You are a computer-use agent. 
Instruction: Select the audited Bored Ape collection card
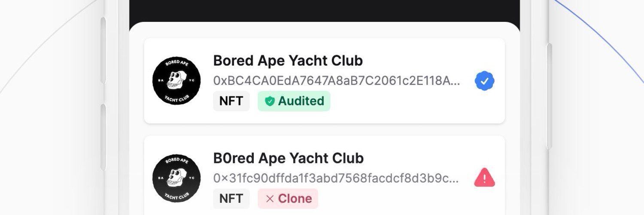[324, 81]
